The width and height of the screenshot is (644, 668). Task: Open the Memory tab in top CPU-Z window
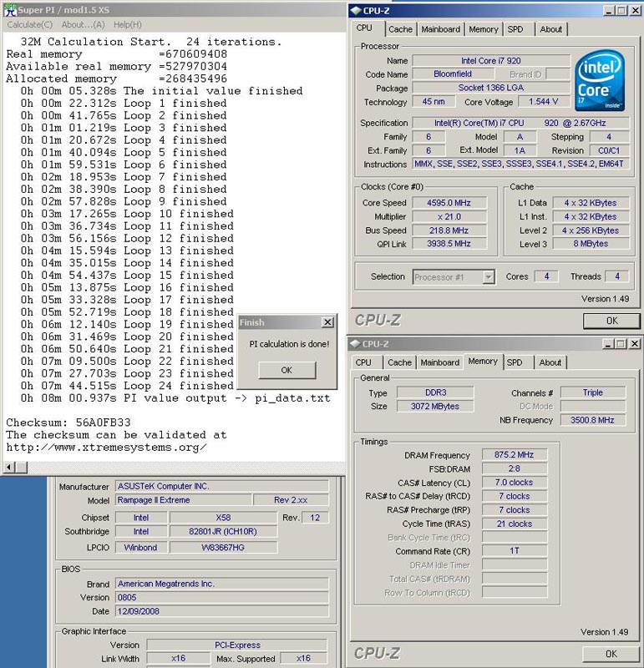click(484, 29)
